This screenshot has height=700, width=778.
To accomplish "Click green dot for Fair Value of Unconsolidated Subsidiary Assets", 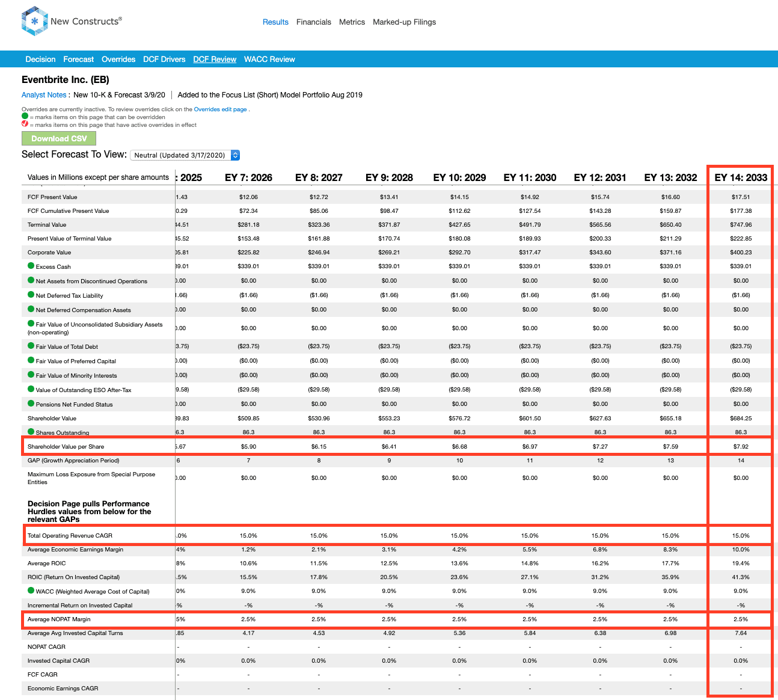I will coord(31,324).
